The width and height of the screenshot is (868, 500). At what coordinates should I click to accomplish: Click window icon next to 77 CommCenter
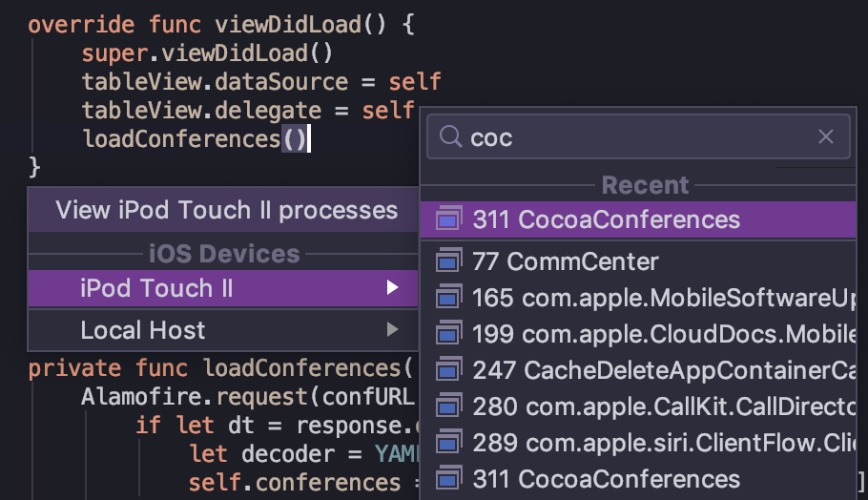pos(448,260)
